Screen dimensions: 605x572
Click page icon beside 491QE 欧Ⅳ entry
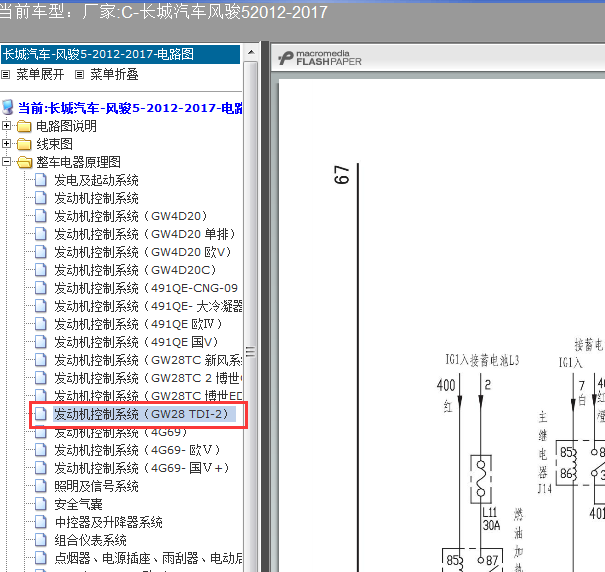tap(41, 324)
